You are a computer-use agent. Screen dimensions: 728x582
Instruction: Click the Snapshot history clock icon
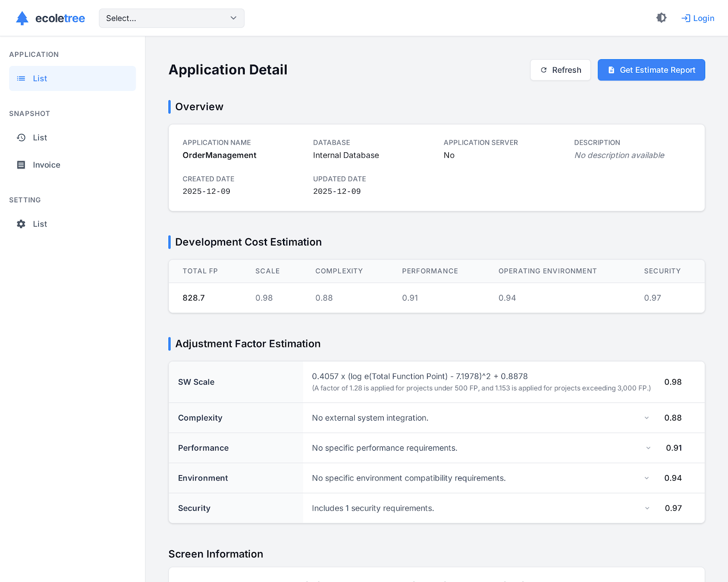pyautogui.click(x=21, y=138)
